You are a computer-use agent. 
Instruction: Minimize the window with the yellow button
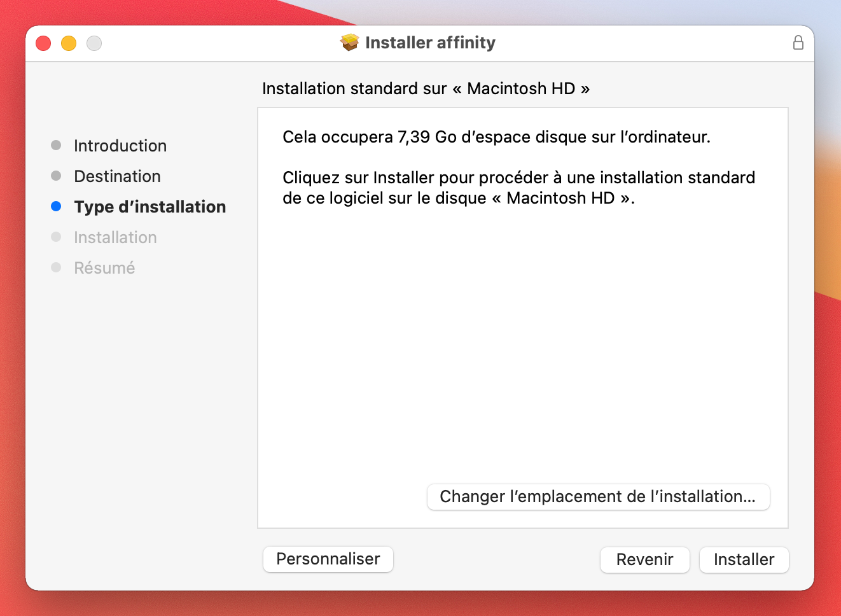click(69, 43)
